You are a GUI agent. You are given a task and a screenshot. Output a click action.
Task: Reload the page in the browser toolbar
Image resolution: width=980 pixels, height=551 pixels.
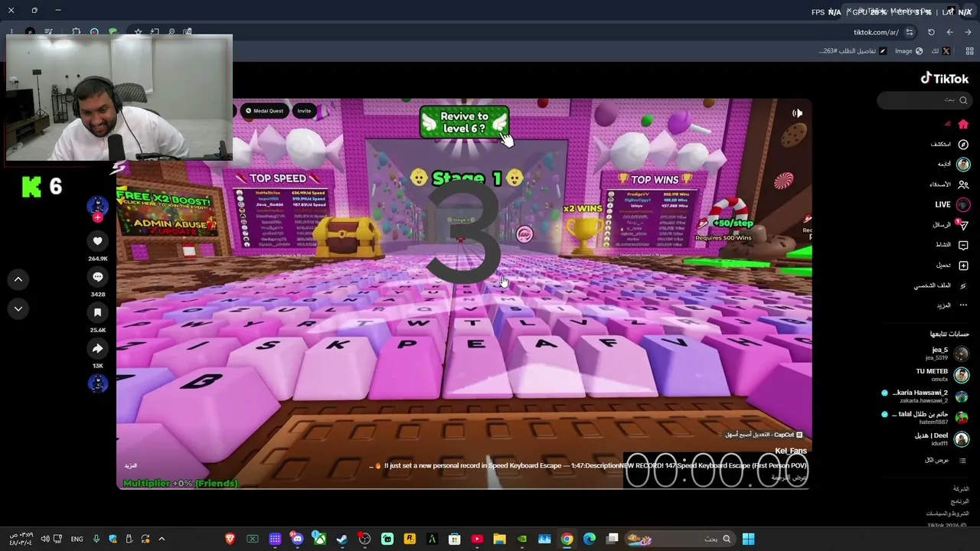point(931,32)
